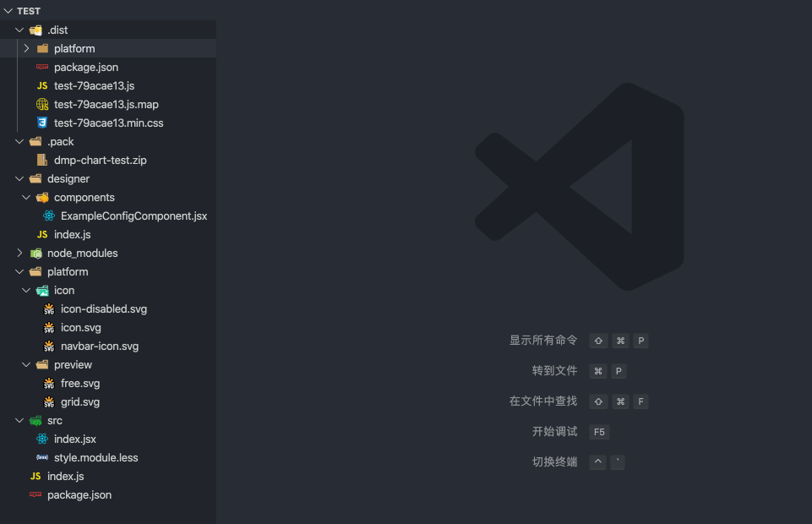Image resolution: width=812 pixels, height=524 pixels.
Task: Collapse the TEST root section chevron
Action: click(x=8, y=11)
